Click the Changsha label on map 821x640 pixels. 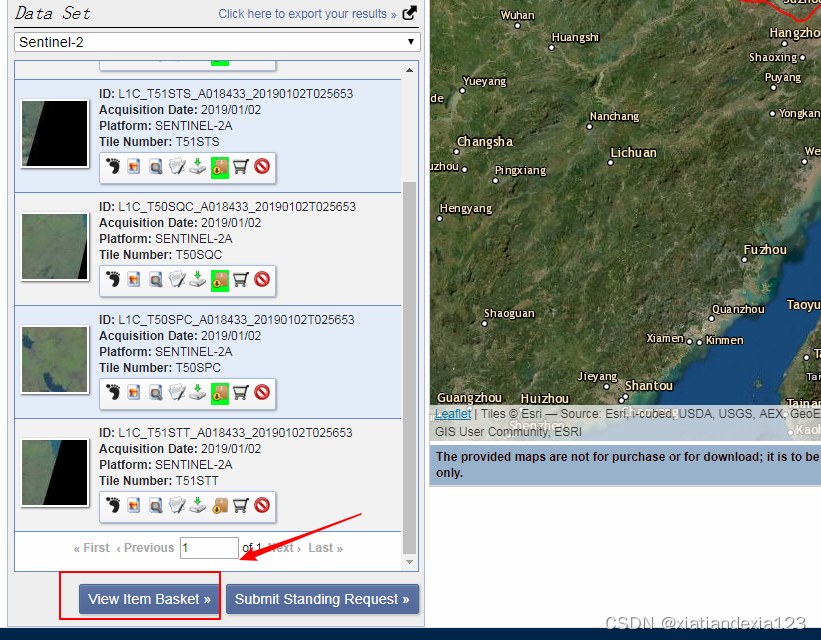(x=485, y=142)
